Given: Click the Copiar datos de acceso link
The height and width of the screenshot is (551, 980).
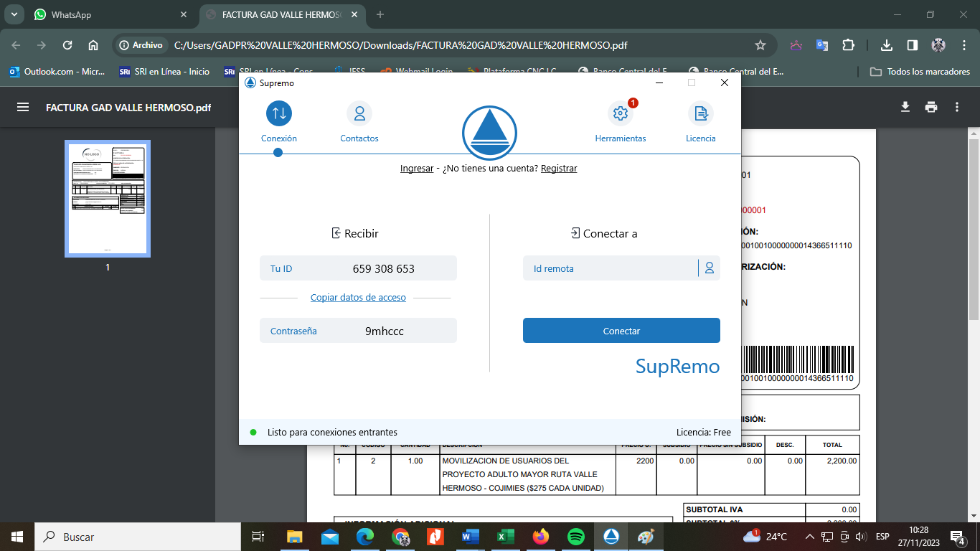Looking at the screenshot, I should (358, 298).
